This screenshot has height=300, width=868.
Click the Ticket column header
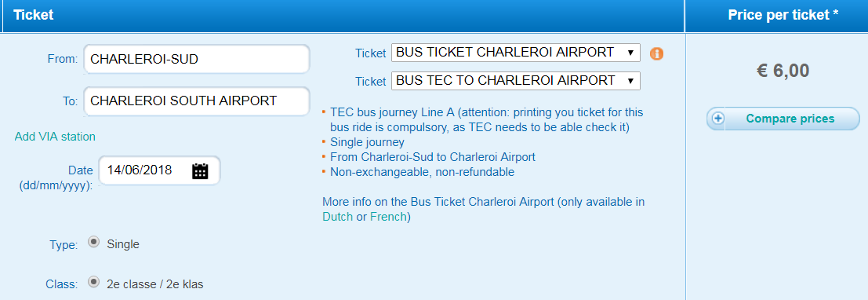[33, 15]
